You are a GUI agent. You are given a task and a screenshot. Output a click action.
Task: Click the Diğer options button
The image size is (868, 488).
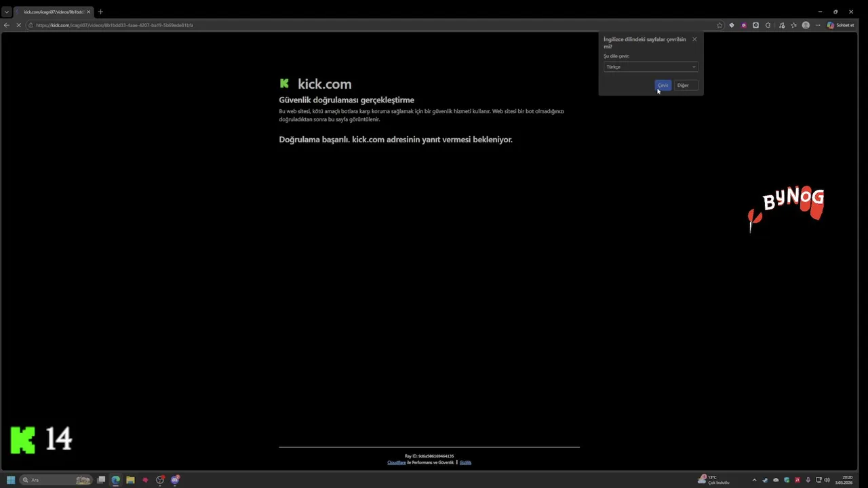(x=686, y=85)
